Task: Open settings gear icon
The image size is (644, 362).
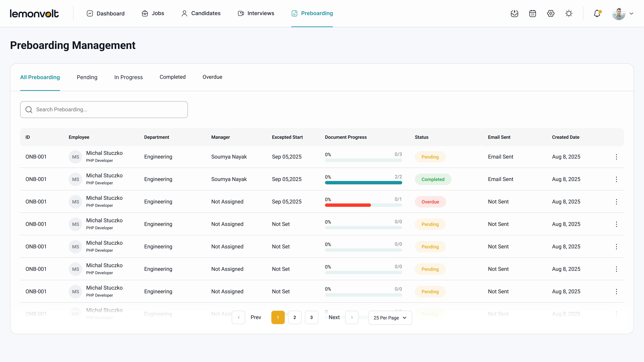Action: pos(550,13)
